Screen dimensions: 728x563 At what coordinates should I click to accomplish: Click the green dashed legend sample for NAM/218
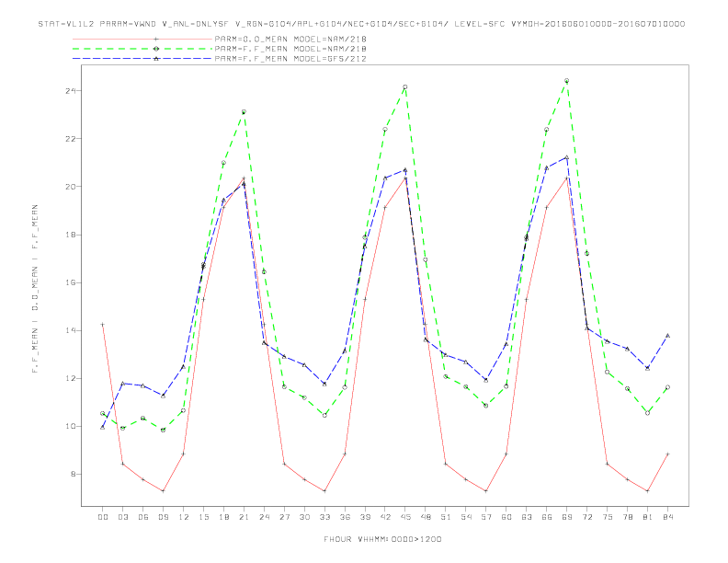[x=142, y=49]
